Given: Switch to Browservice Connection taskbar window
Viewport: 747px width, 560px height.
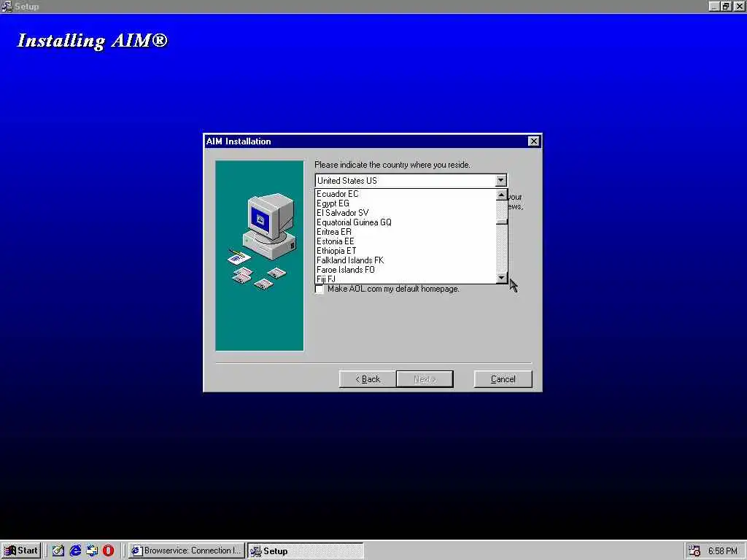Looking at the screenshot, I should (186, 551).
